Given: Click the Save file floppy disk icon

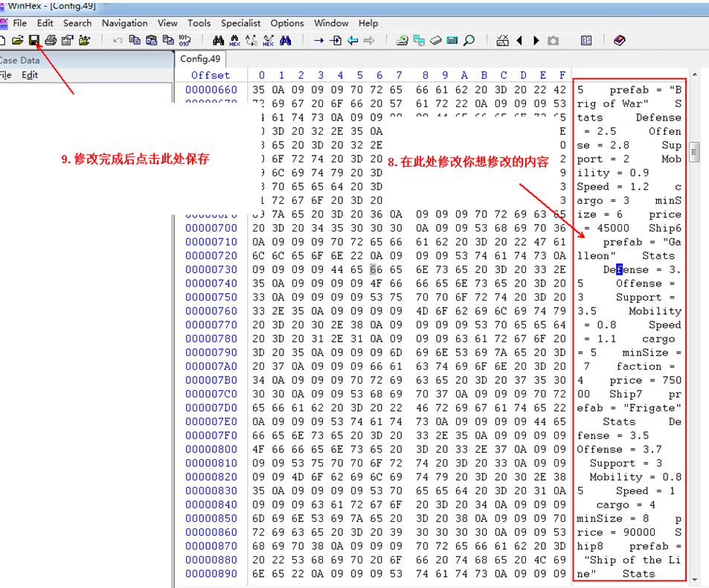Looking at the screenshot, I should click(x=33, y=40).
